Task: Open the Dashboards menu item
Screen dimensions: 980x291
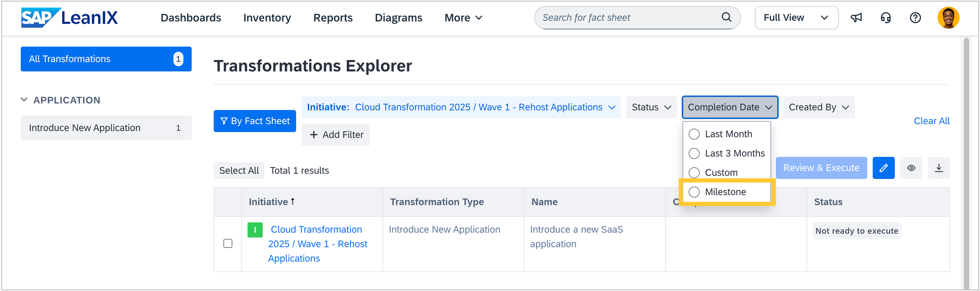Action: (191, 17)
